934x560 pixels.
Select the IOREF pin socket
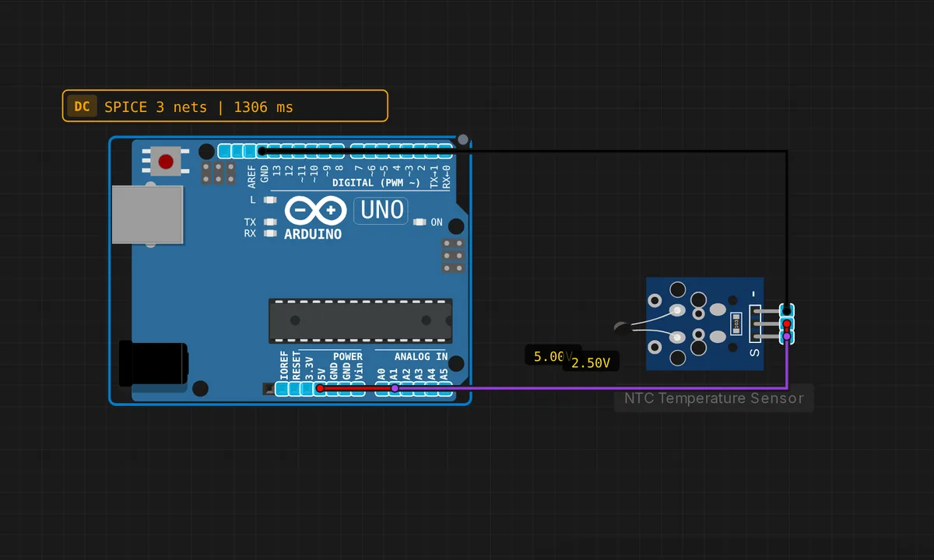[283, 388]
